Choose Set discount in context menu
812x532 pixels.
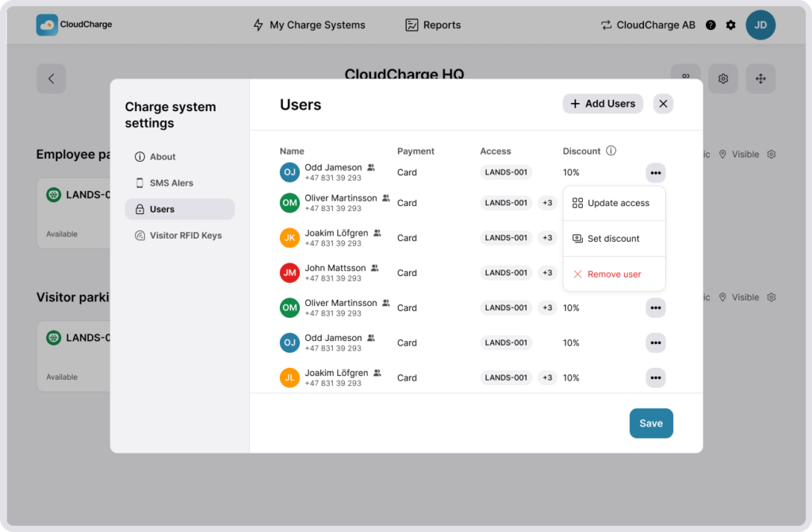pos(613,239)
